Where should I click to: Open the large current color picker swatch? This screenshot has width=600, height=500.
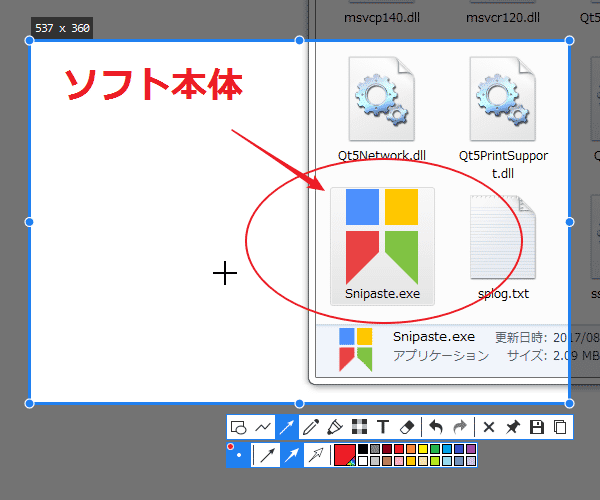(x=345, y=455)
